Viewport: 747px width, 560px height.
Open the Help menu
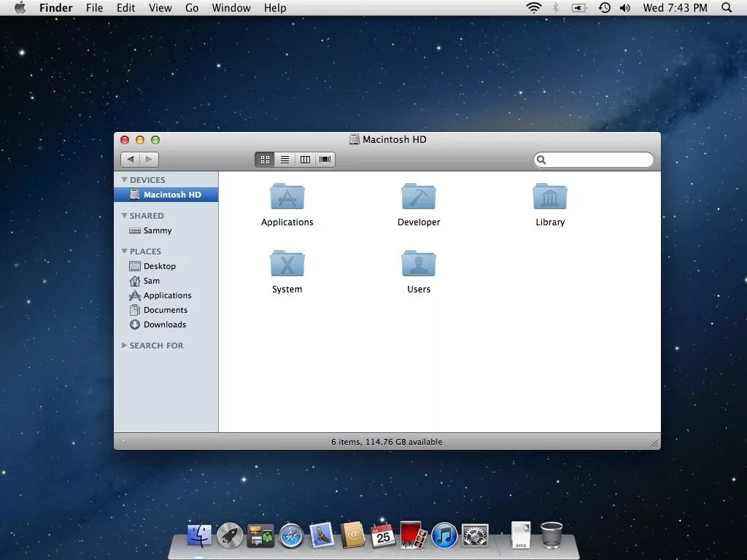pyautogui.click(x=275, y=7)
